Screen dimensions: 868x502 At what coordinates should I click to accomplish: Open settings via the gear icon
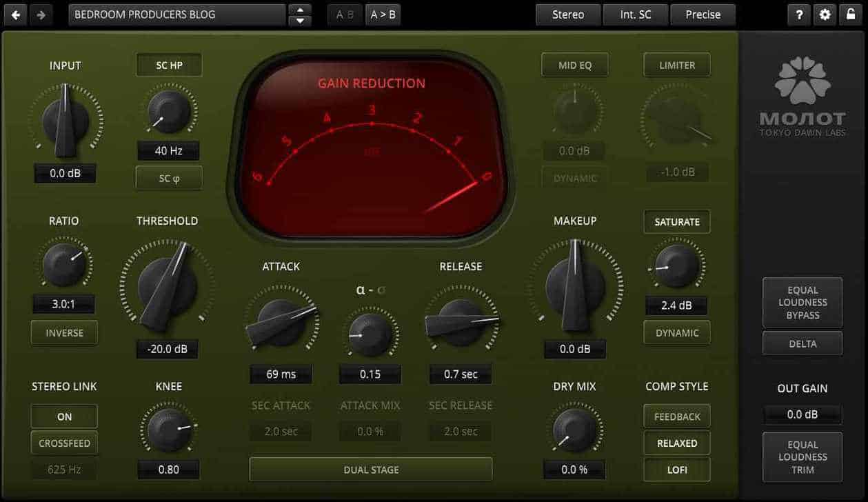pos(825,14)
